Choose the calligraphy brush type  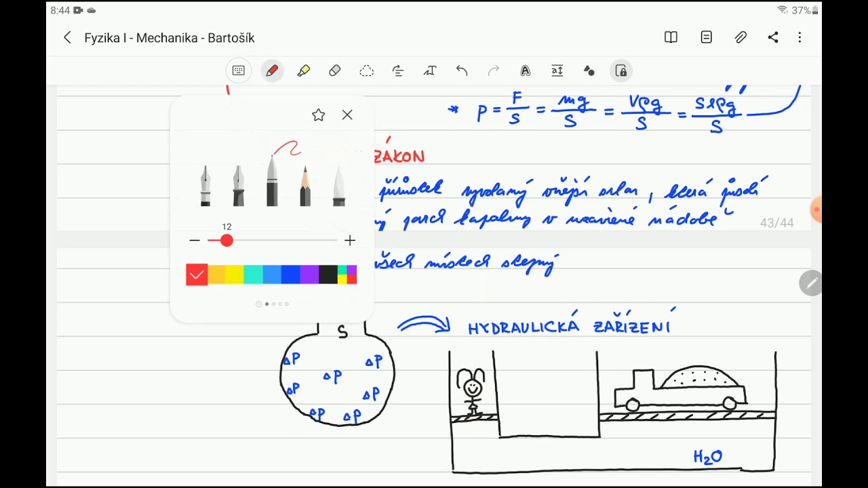coord(338,185)
